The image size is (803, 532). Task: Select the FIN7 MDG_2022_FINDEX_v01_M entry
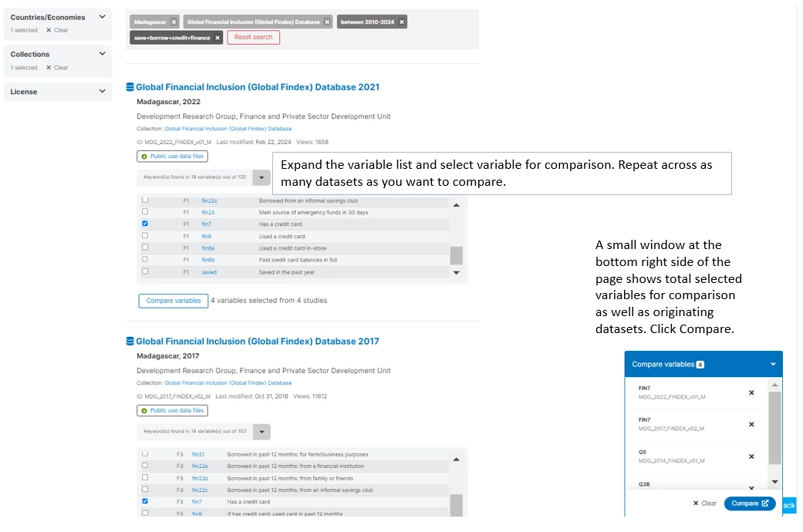pyautogui.click(x=672, y=392)
